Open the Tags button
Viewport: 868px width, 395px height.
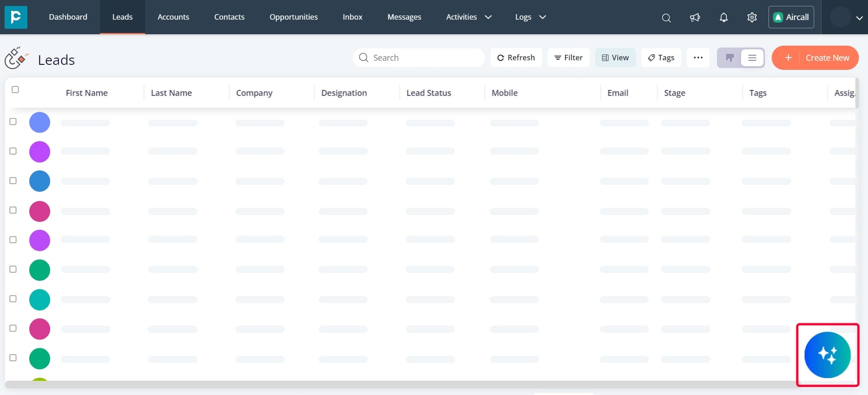tap(661, 58)
